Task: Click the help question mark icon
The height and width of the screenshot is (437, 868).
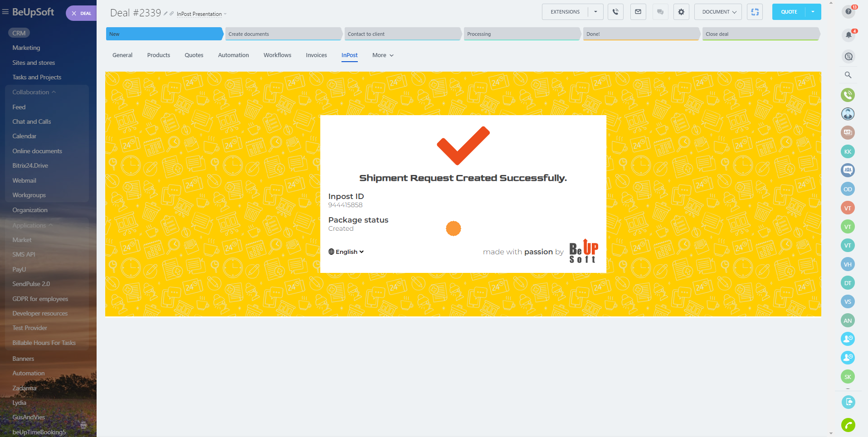Action: point(848,11)
